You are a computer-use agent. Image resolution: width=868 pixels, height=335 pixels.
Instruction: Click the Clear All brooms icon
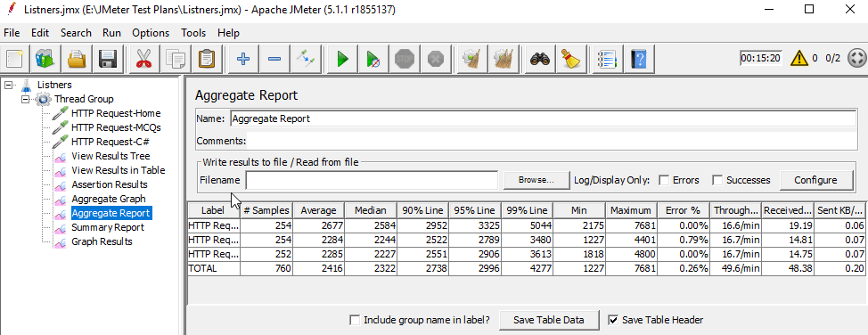504,58
